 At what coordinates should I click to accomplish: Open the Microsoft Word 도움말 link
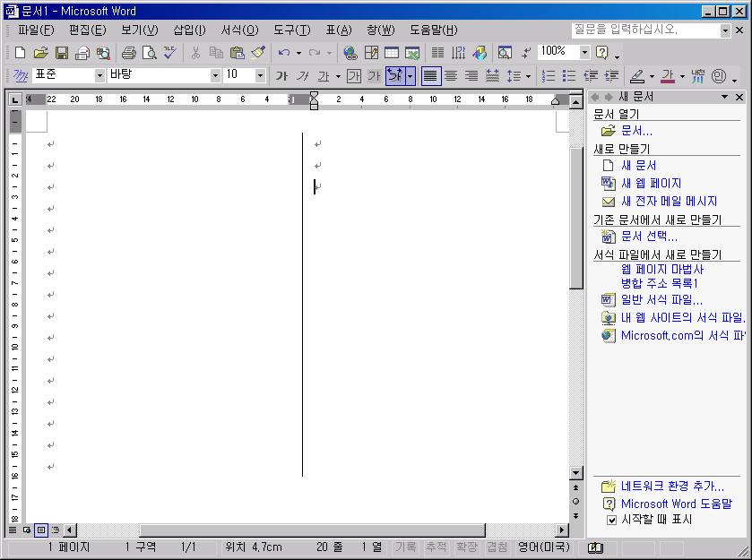click(x=677, y=504)
